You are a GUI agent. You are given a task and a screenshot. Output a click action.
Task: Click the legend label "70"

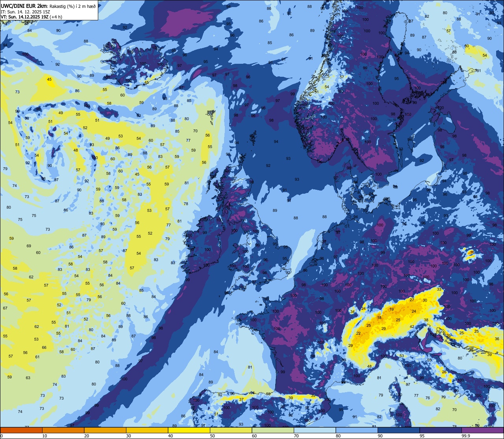(x=296, y=436)
